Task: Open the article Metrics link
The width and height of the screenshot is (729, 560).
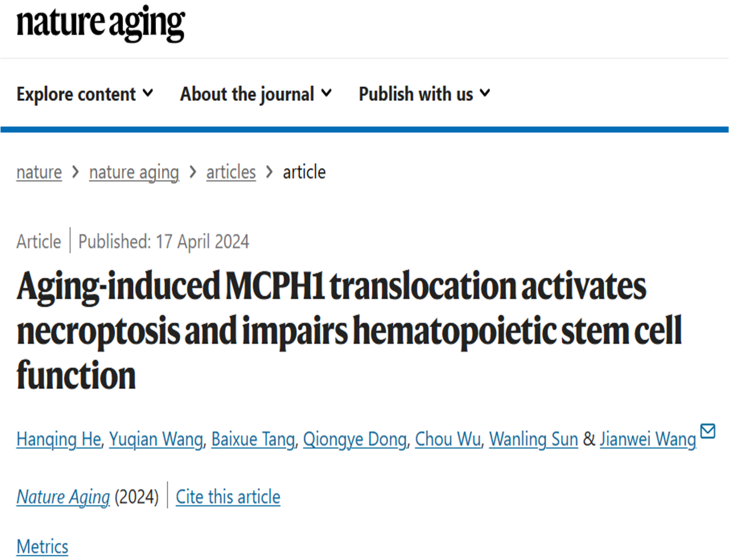Action: (x=43, y=547)
